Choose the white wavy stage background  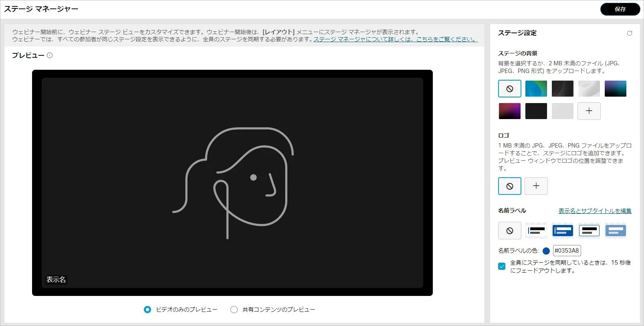click(589, 89)
